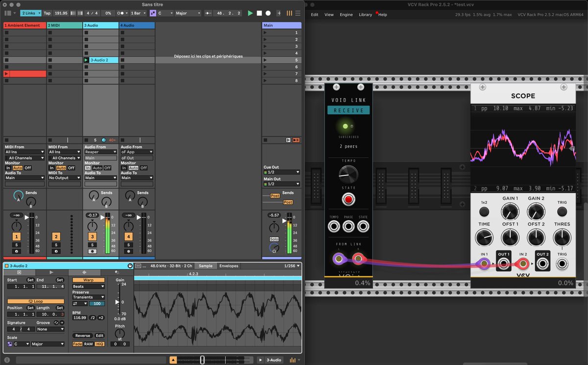
Task: Open Warp mode Beats dropdown
Action: 88,286
